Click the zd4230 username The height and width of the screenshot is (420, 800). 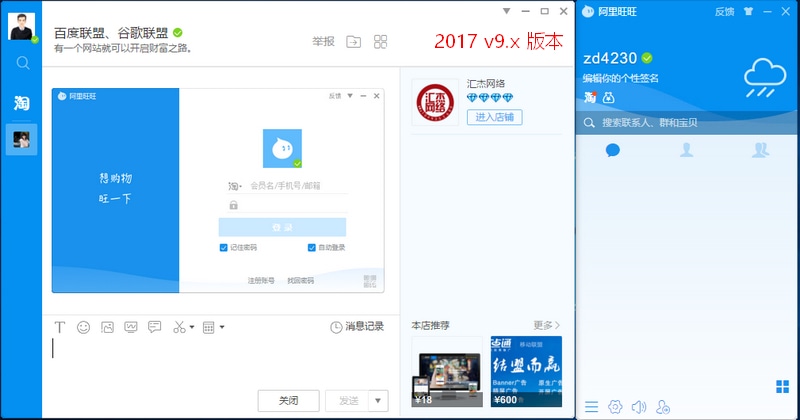click(x=610, y=58)
